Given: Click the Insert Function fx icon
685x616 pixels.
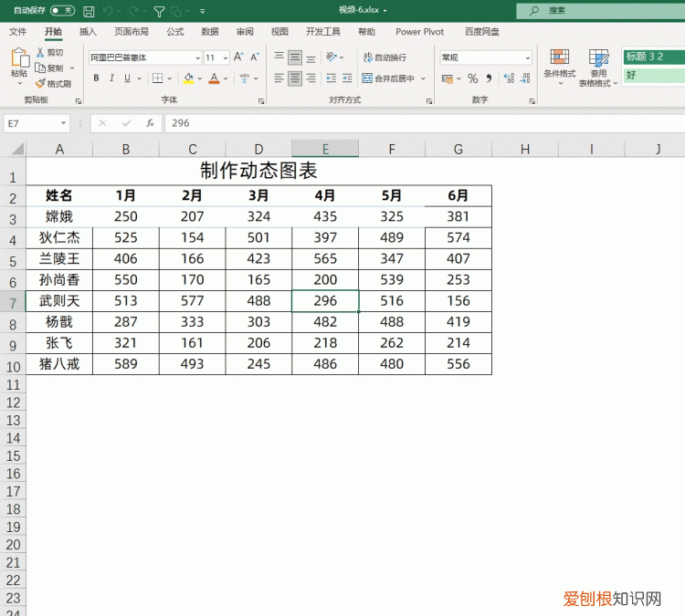Looking at the screenshot, I should point(150,123).
